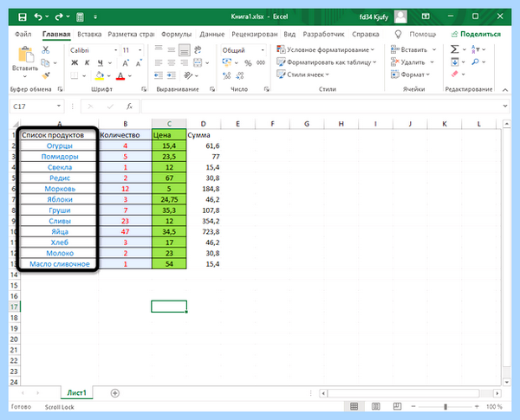
Task: Redo the last undone action
Action: pos(59,16)
